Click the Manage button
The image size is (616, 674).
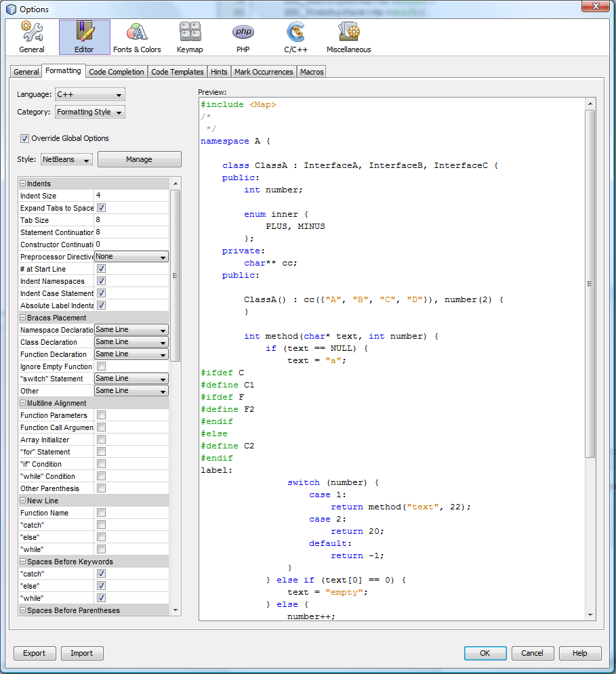click(x=139, y=160)
